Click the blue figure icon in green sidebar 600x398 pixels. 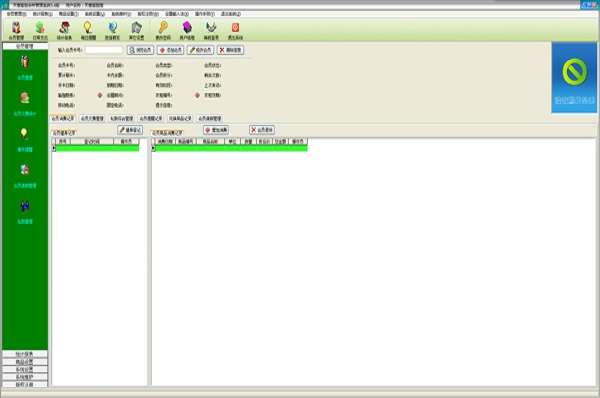click(25, 206)
